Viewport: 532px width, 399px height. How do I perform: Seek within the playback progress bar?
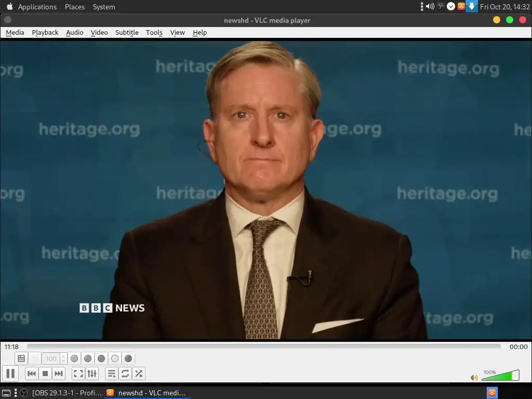(263, 347)
